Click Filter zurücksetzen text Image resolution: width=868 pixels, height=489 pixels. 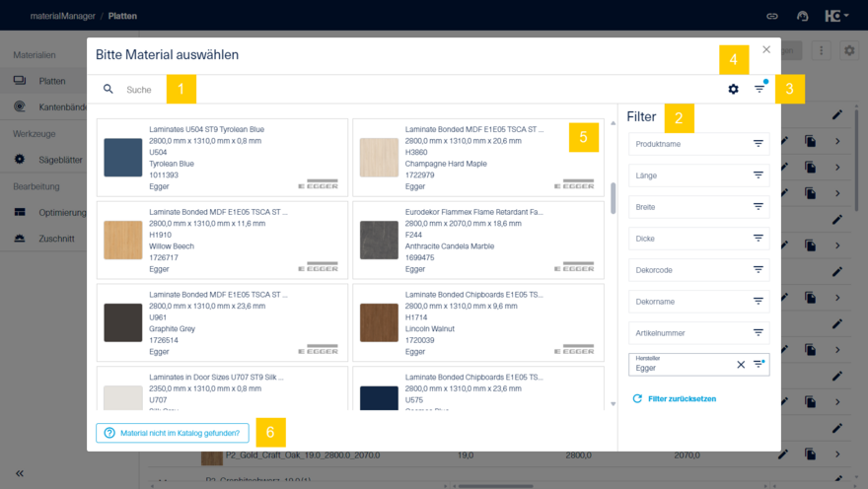coord(682,399)
